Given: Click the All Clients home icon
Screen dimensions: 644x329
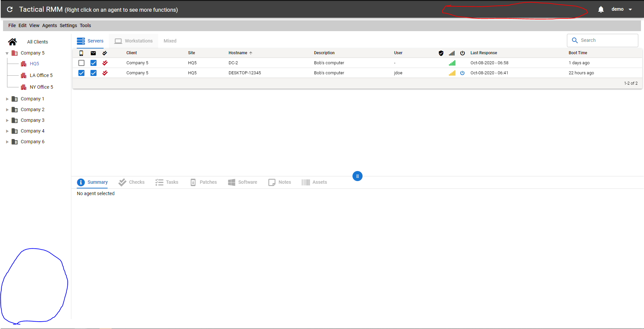Looking at the screenshot, I should tap(12, 42).
